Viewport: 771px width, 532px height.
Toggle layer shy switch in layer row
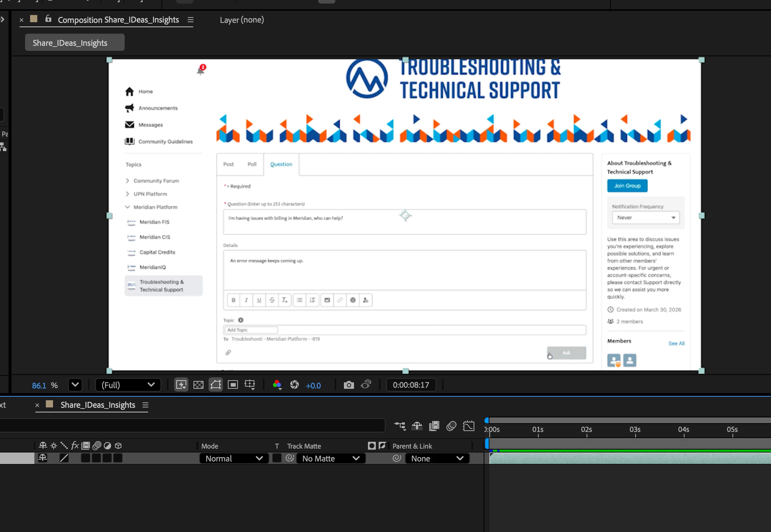coord(43,458)
